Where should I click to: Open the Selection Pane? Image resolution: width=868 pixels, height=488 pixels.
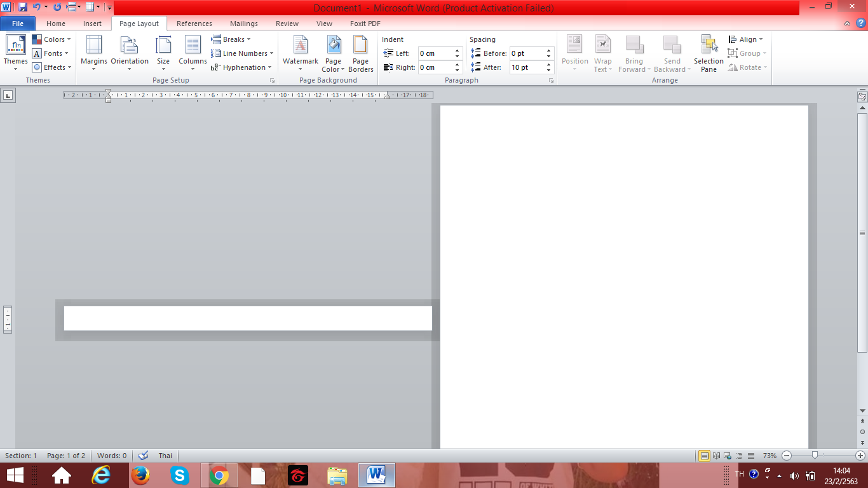709,51
